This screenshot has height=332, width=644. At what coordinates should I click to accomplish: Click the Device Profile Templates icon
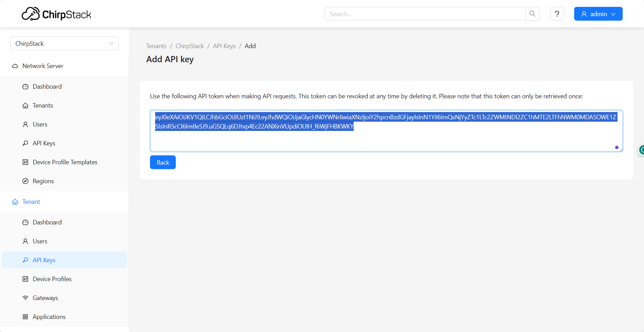(25, 162)
